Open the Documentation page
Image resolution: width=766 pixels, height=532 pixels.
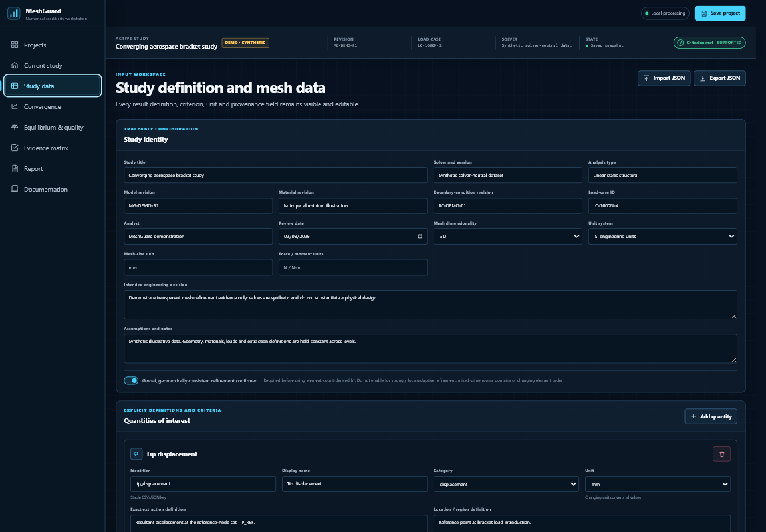(53, 189)
